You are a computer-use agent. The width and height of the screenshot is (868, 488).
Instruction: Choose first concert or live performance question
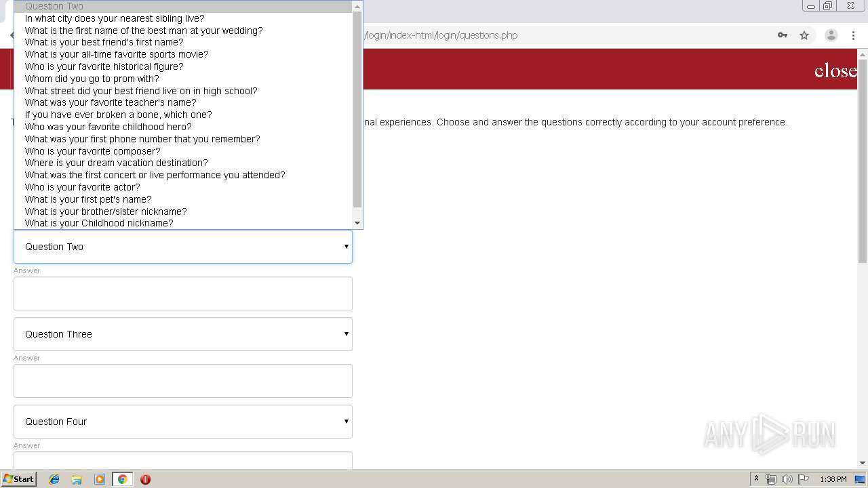tap(184, 175)
